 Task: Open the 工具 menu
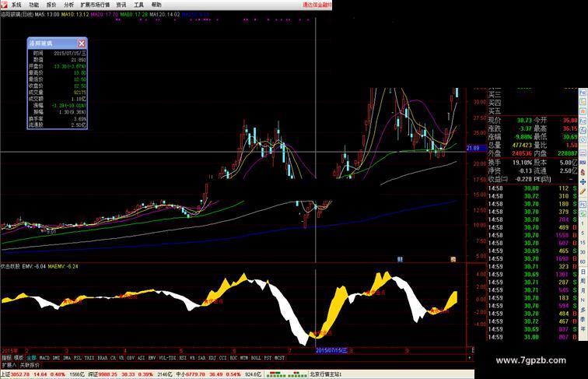pos(138,5)
